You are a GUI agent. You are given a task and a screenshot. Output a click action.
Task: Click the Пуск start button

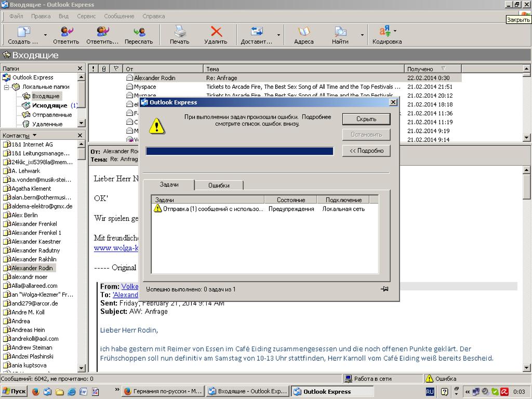[x=15, y=392]
